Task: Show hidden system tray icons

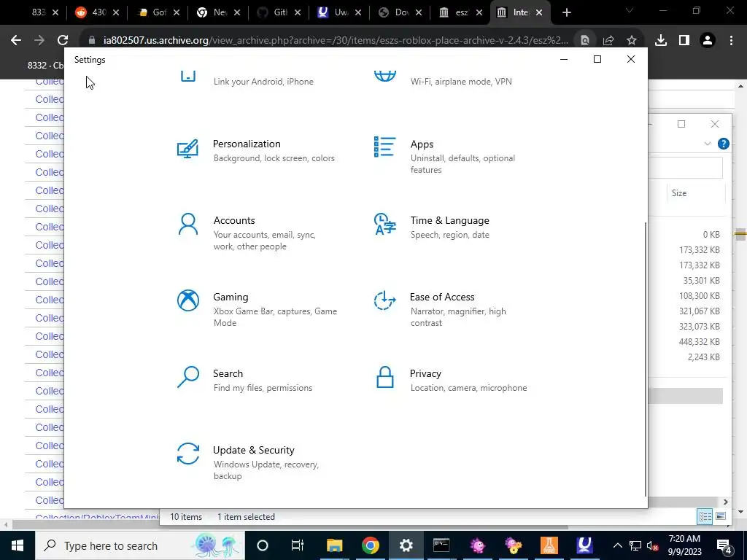Action: click(x=617, y=545)
